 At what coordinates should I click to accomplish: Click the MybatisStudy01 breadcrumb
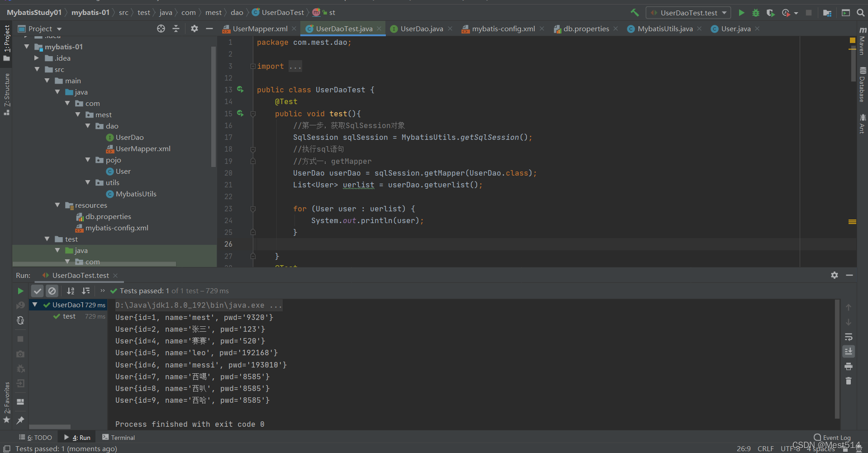click(x=34, y=12)
